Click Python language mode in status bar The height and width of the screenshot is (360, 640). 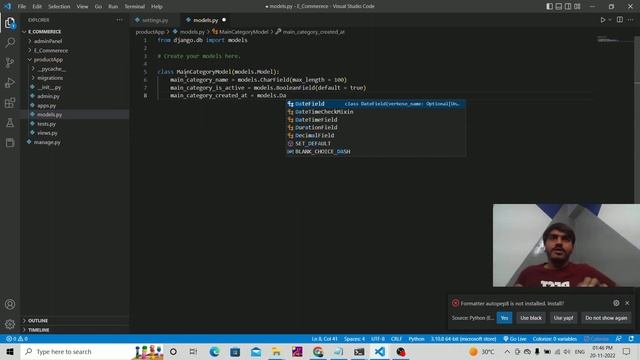pos(416,339)
